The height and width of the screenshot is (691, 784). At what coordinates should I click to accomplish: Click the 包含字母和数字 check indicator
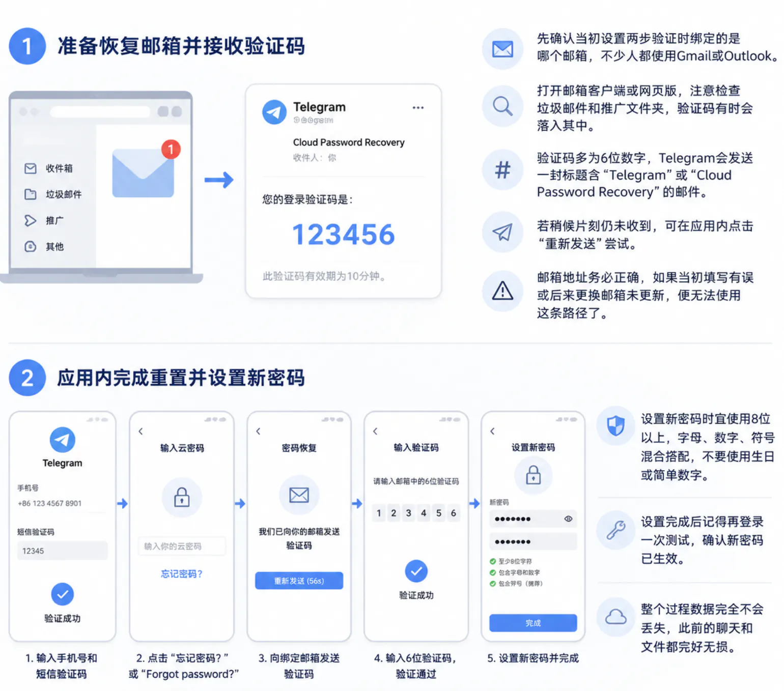[x=493, y=572]
